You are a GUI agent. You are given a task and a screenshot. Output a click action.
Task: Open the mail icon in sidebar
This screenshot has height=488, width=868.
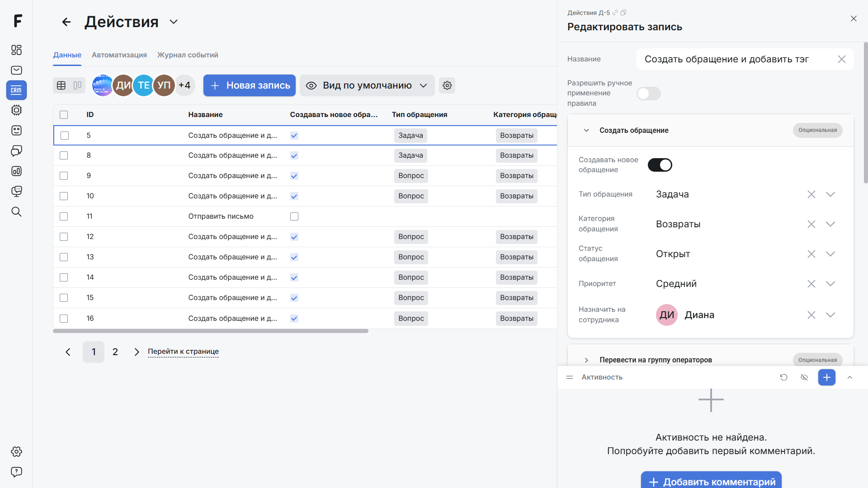click(x=16, y=70)
